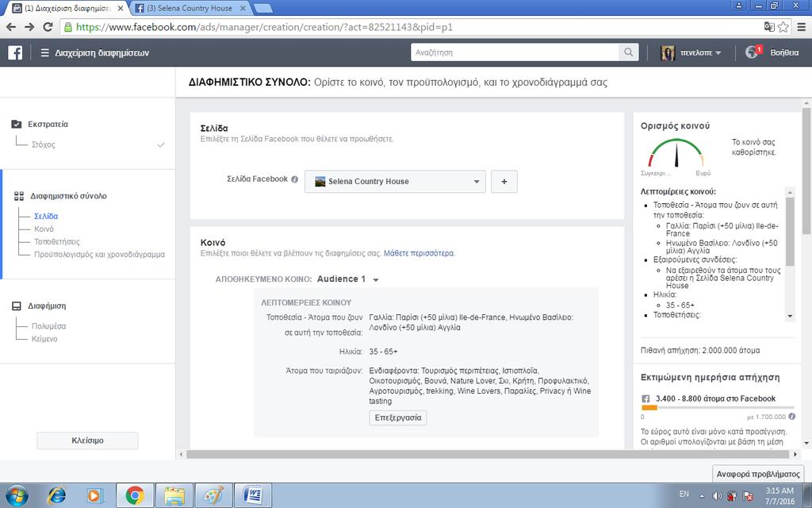The image size is (812, 508).
Task: Click the Facebook logo icon
Action: point(15,52)
